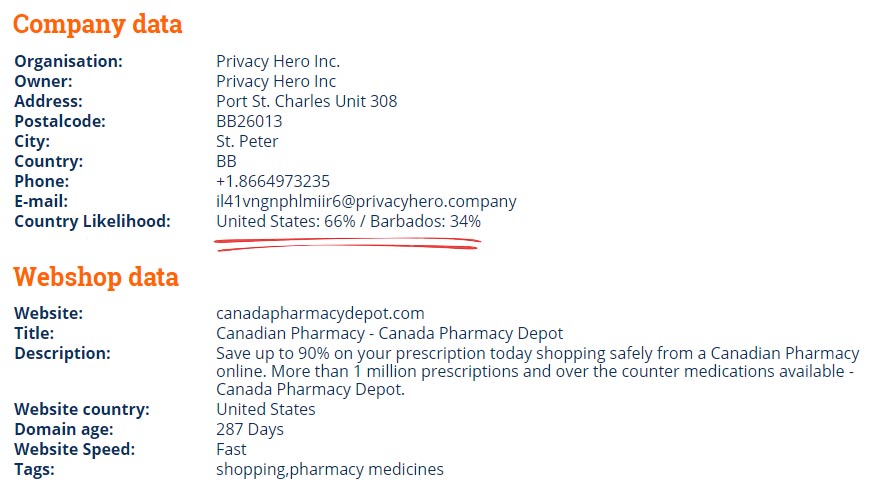Click the Website country value United States
The width and height of the screenshot is (873, 490).
point(266,409)
